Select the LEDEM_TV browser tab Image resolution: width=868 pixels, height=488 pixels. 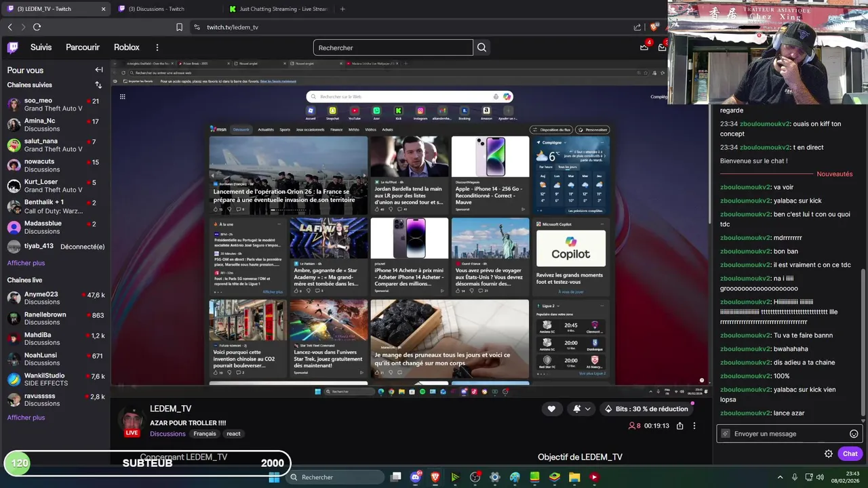pyautogui.click(x=56, y=9)
